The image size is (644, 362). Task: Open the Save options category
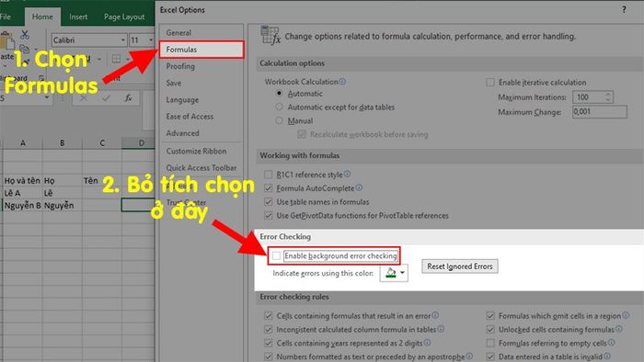(x=201, y=83)
